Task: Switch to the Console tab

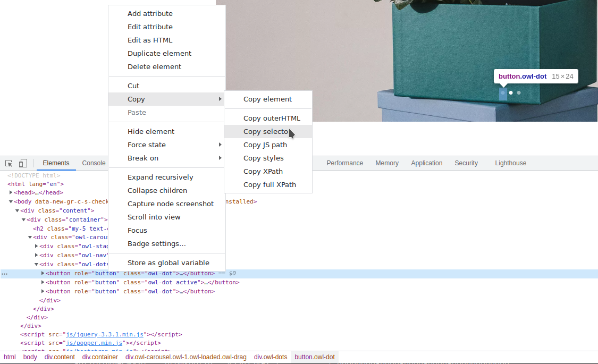Action: (x=94, y=163)
